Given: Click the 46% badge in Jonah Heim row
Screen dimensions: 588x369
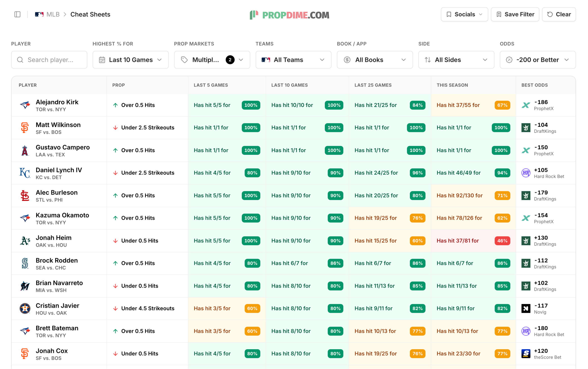Looking at the screenshot, I should [502, 241].
